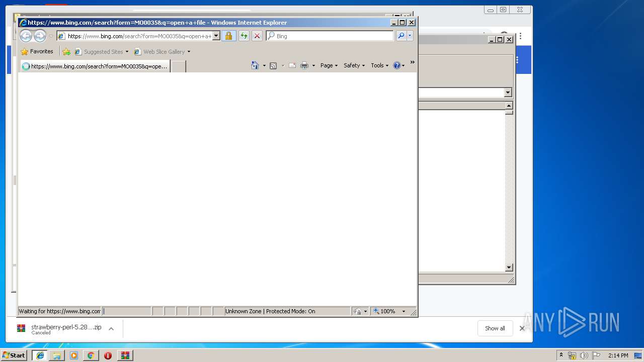Expand the strawberry-perl download options chevron
Image resolution: width=644 pixels, height=362 pixels.
[x=111, y=329]
